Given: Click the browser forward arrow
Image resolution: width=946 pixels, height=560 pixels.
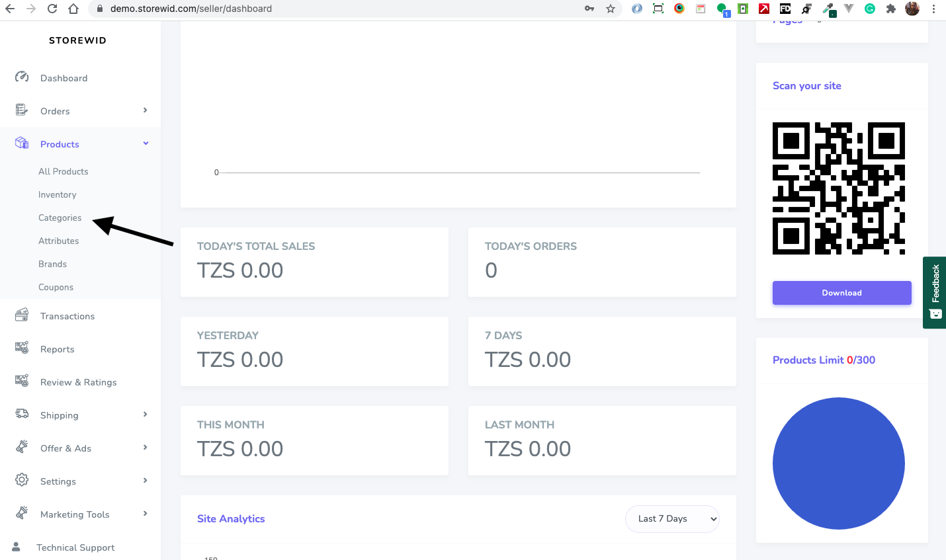Looking at the screenshot, I should point(31,9).
